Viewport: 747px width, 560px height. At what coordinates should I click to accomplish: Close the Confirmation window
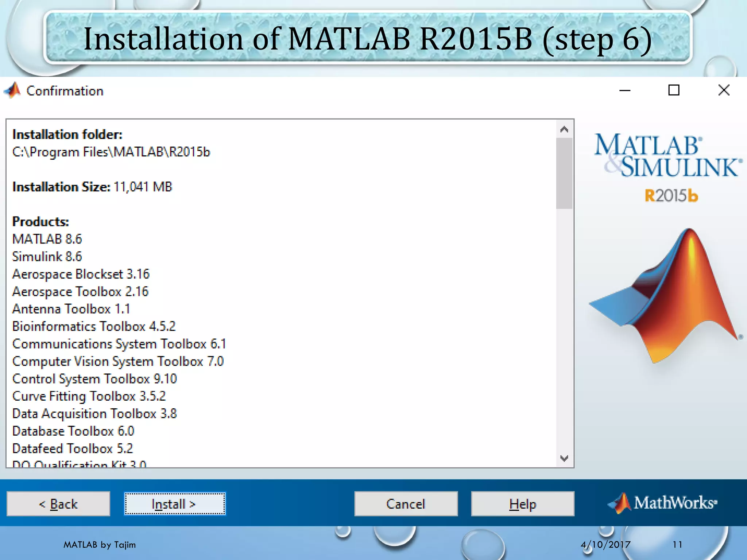[x=724, y=90]
